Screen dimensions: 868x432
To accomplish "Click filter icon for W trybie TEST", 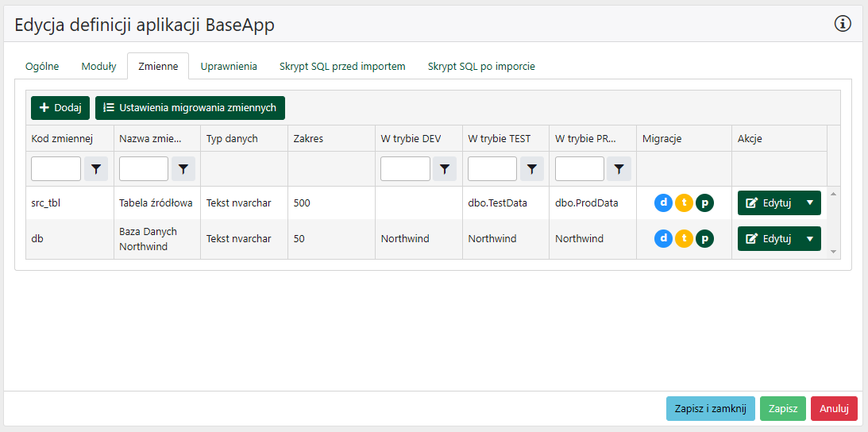I will 532,169.
